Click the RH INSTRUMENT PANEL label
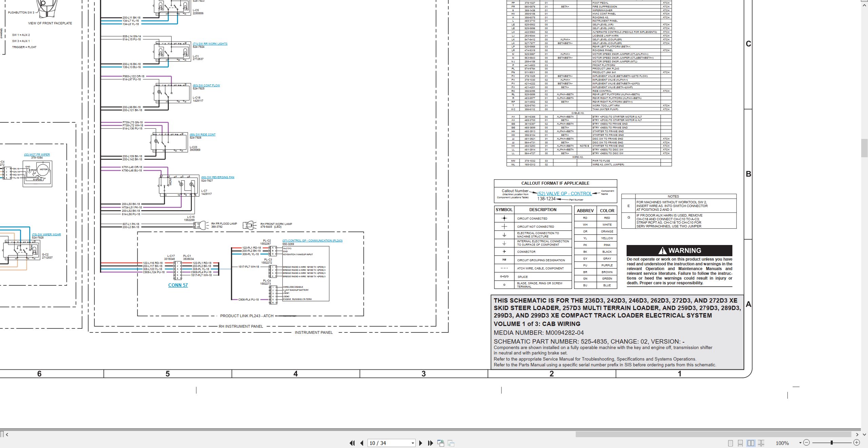Viewport: 868px width, 448px height. tap(241, 326)
